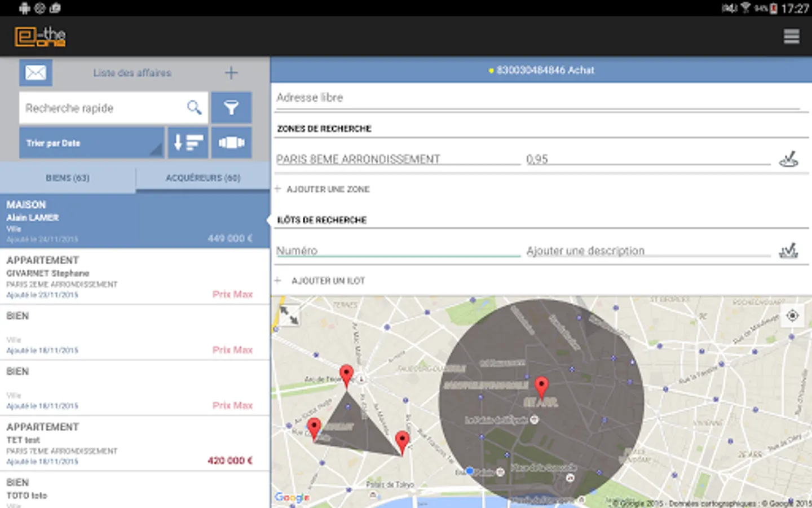Add a new affaire with the plus icon

[231, 73]
